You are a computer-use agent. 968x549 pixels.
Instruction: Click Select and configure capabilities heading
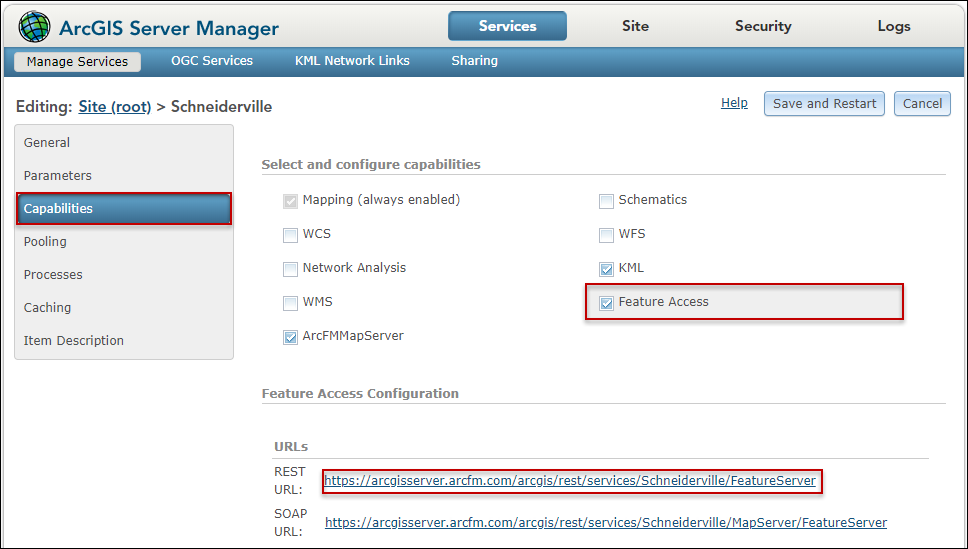[x=371, y=164]
